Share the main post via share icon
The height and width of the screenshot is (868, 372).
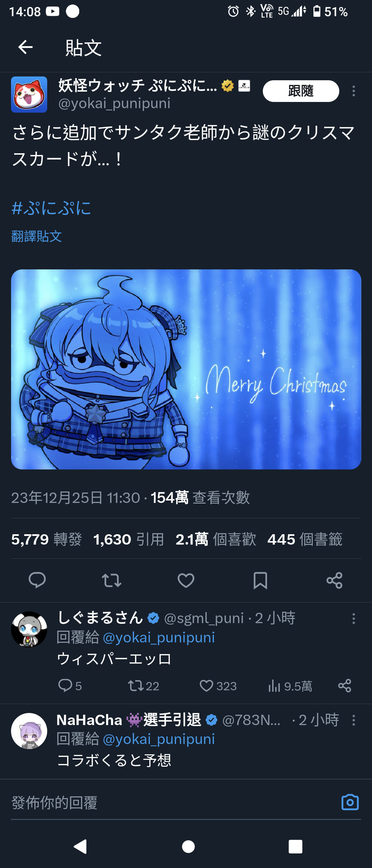pyautogui.click(x=334, y=580)
